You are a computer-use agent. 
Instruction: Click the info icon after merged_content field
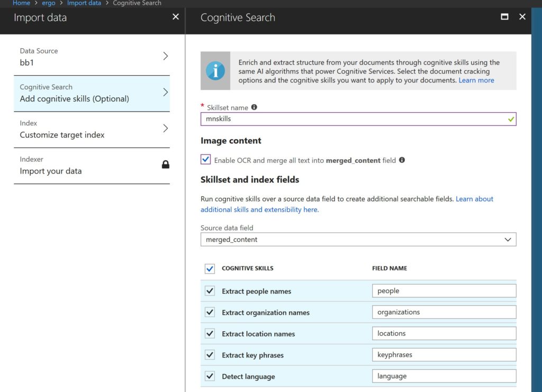click(x=402, y=160)
